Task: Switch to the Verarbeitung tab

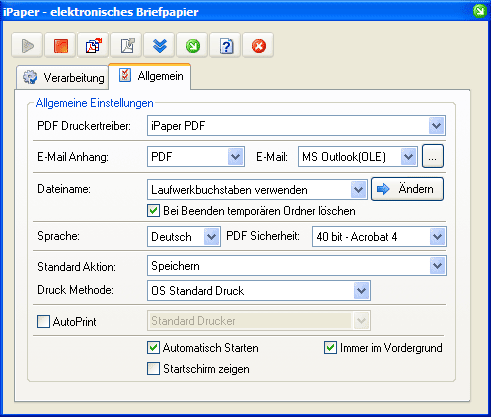Action: 63,77
